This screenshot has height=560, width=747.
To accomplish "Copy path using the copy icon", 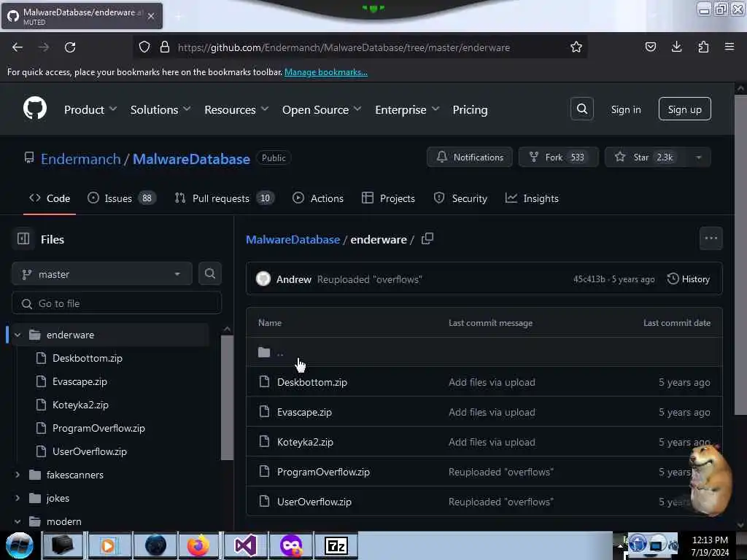I will (427, 238).
